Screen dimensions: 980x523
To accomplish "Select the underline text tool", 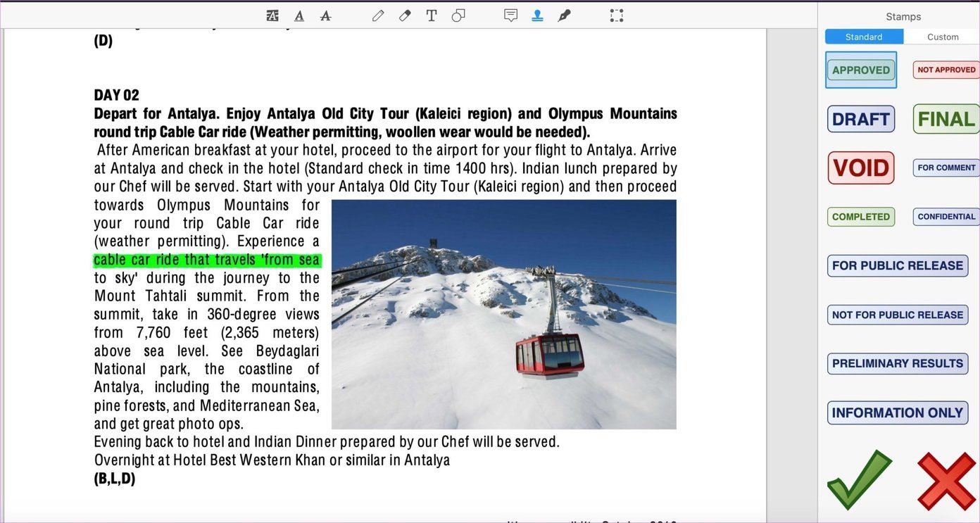I will click(x=299, y=15).
